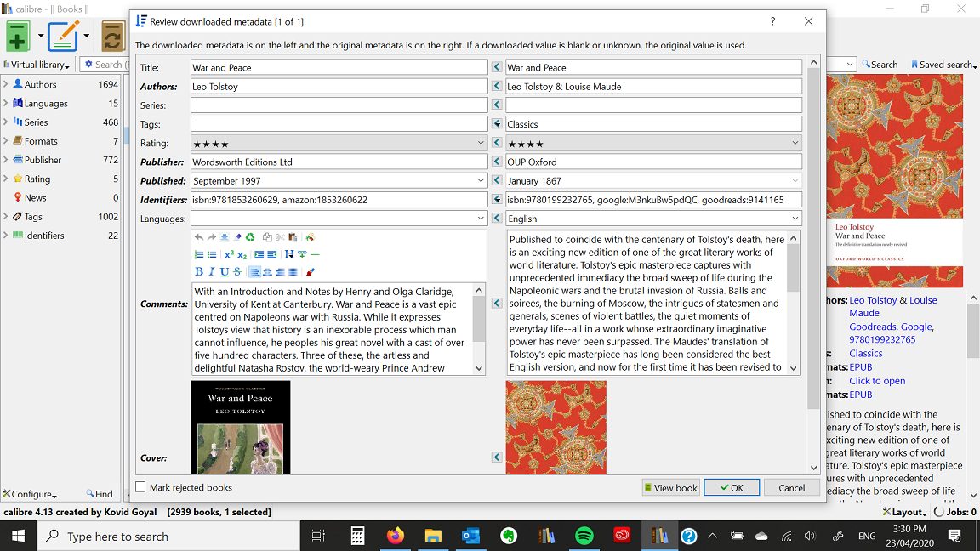
Task: Click Redo in the comments editor toolbar
Action: (212, 237)
